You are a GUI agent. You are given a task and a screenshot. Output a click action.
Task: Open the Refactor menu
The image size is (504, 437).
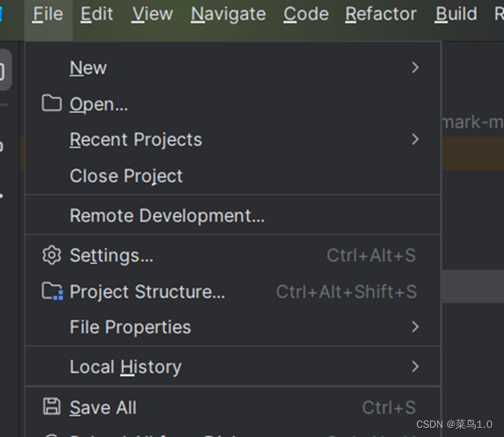381,14
